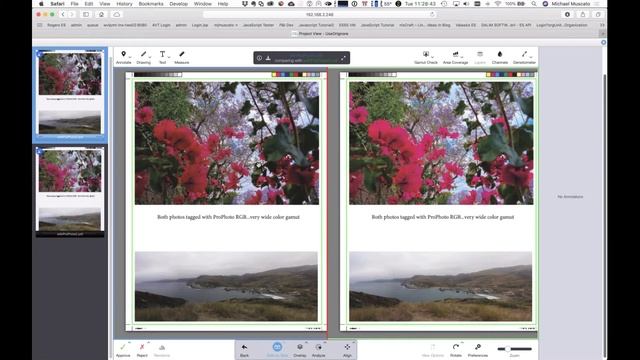Click the download icon in comparing bar

pyautogui.click(x=268, y=58)
